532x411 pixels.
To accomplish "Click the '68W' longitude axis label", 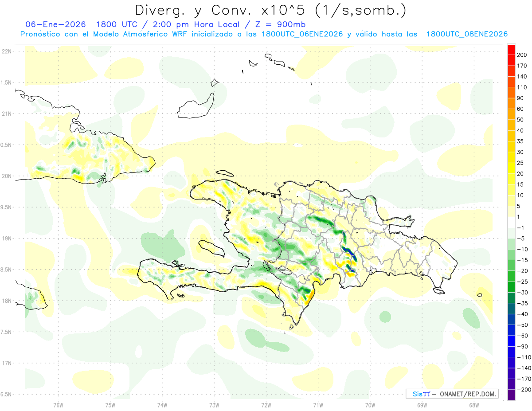I will point(474,405).
